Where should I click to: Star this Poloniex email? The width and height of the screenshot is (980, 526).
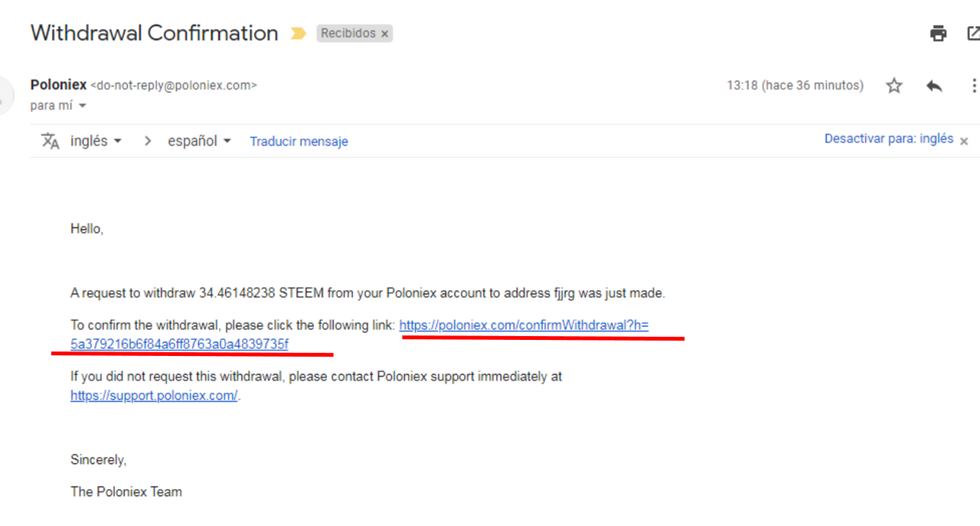894,86
